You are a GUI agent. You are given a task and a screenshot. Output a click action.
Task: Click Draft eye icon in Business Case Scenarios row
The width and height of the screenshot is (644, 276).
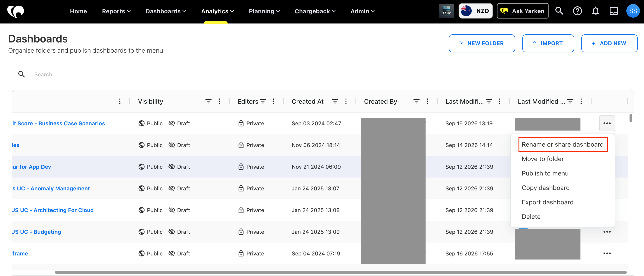tap(171, 123)
